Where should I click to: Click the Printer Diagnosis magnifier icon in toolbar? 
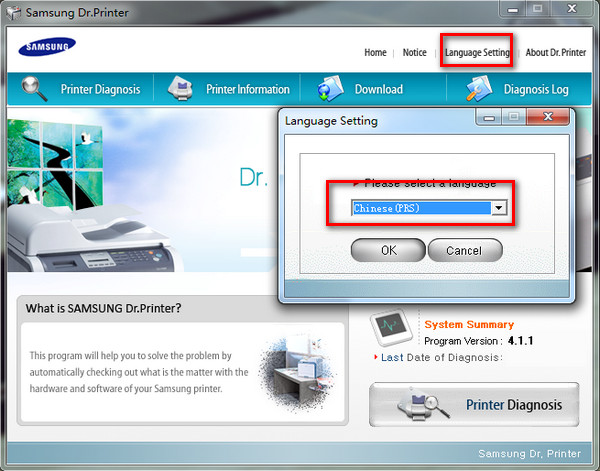[34, 89]
